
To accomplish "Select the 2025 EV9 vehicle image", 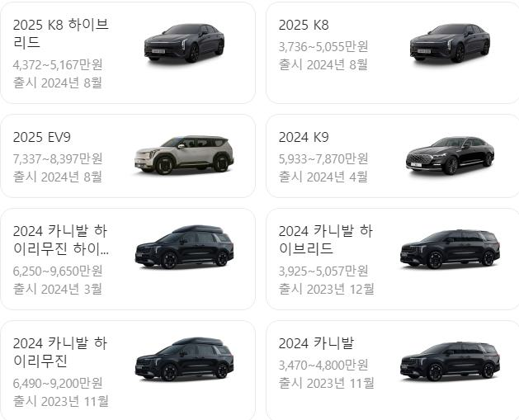I will pos(184,155).
